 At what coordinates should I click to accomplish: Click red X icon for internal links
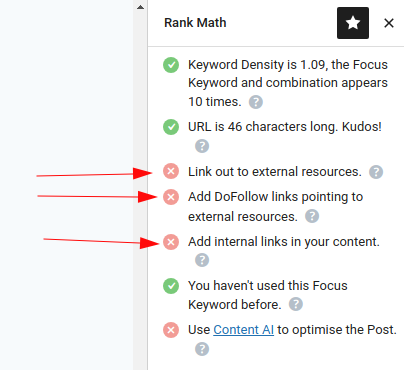[x=171, y=242]
